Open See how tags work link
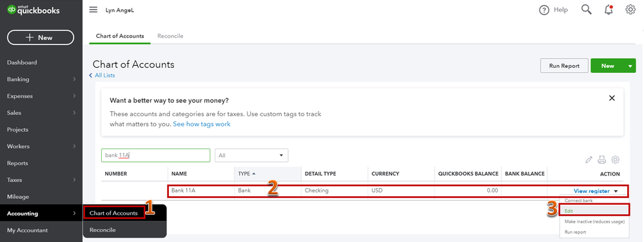The width and height of the screenshot is (644, 242). (202, 124)
